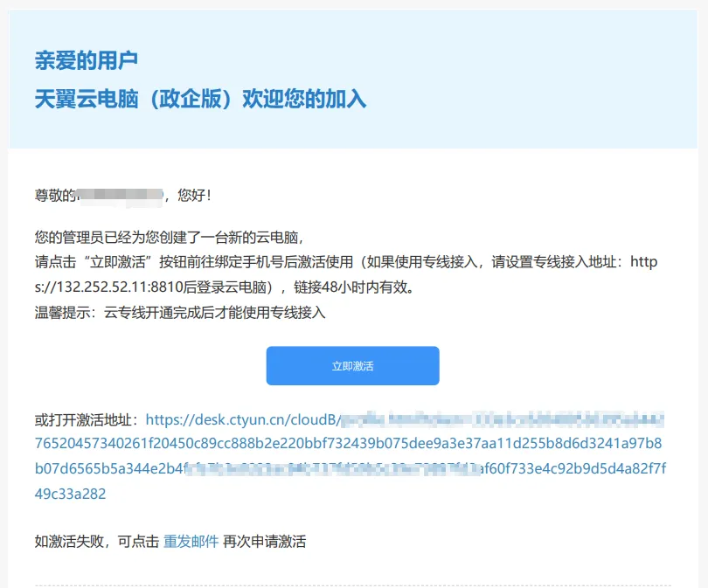Image resolution: width=708 pixels, height=588 pixels.
Task: Click the 重发邮件 resend mail link
Action: pos(191,541)
